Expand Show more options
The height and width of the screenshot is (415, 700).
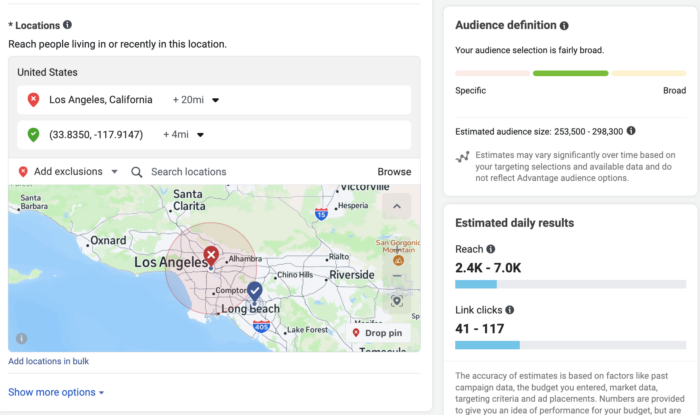56,392
